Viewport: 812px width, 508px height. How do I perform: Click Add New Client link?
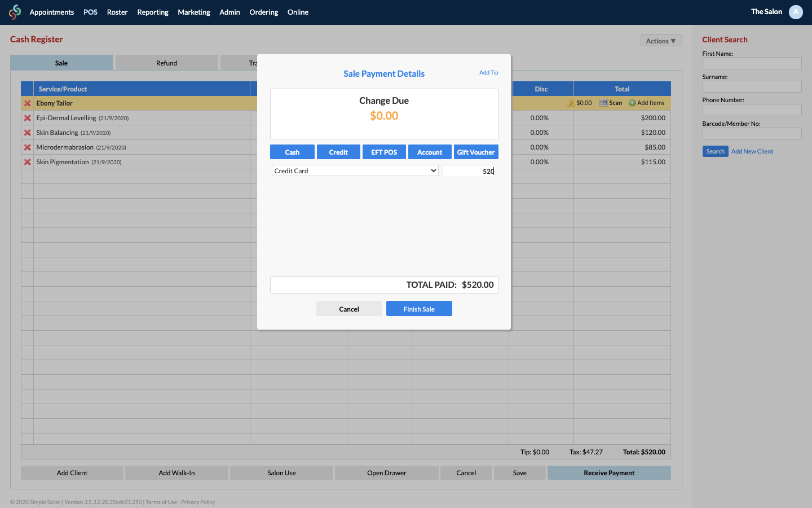pos(752,151)
